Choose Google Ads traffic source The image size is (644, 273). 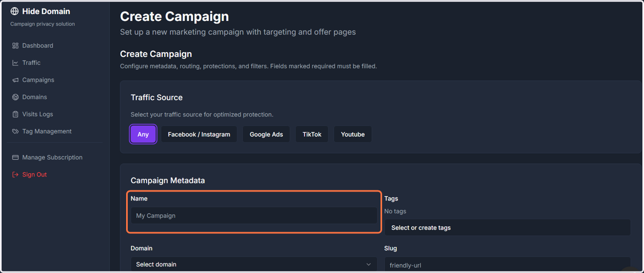click(x=266, y=134)
